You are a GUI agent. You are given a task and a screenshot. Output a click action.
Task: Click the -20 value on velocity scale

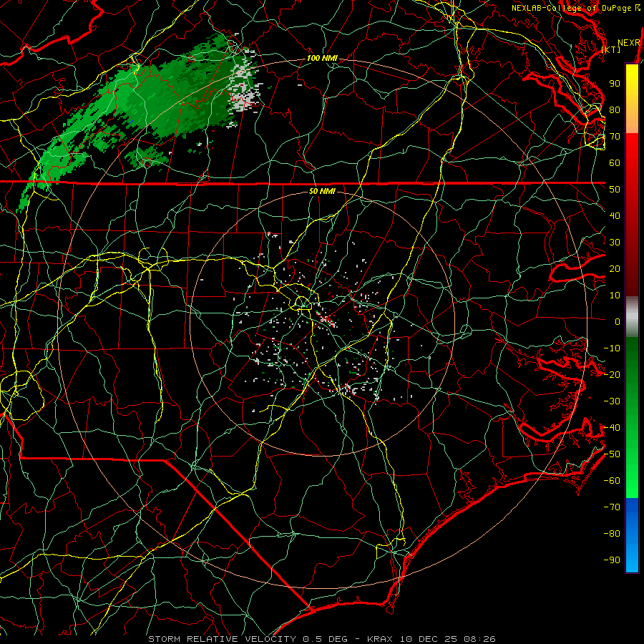[612, 375]
